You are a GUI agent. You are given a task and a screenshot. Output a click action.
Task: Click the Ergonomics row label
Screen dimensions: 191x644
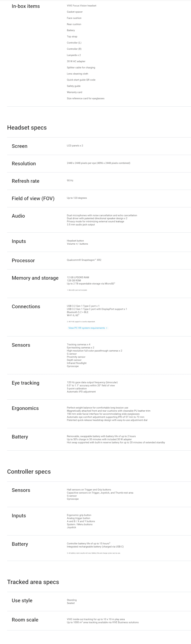pos(25,408)
